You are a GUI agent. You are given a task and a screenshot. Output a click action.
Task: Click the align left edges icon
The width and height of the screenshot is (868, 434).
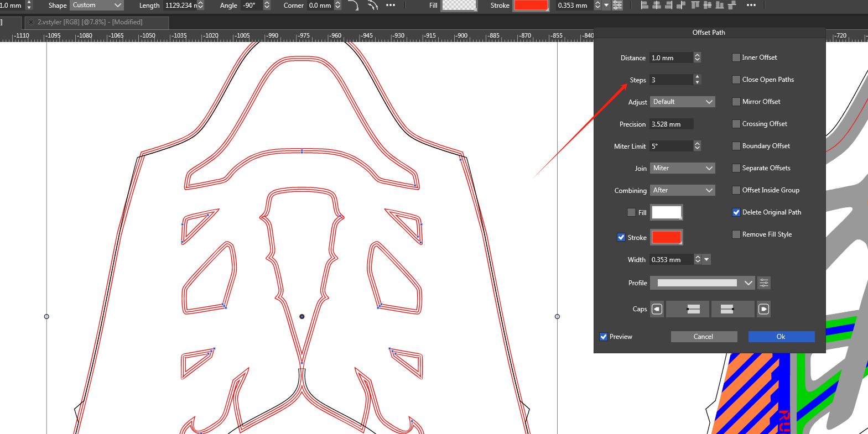pos(644,6)
